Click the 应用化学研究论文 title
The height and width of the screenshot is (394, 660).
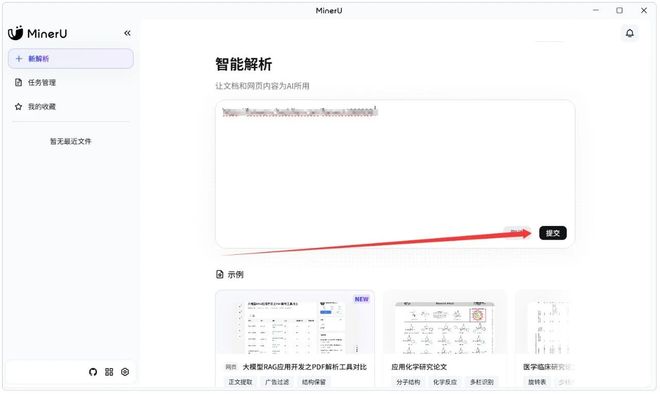[419, 367]
